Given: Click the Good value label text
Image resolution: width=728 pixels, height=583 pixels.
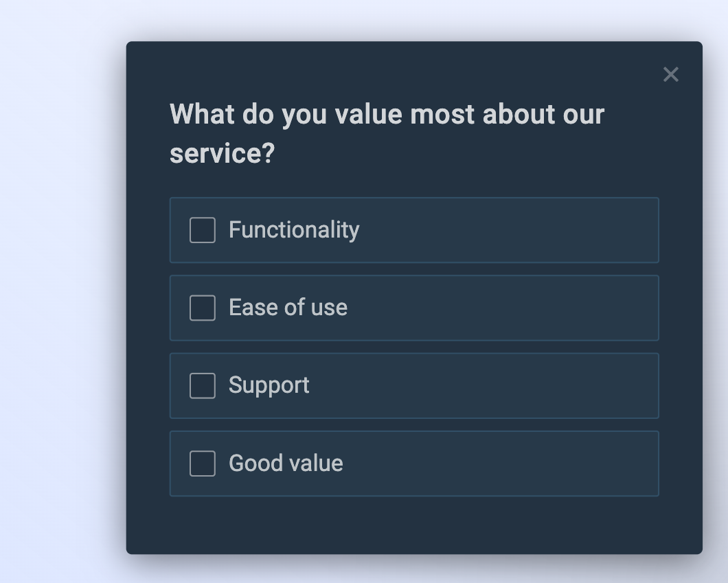Looking at the screenshot, I should [286, 464].
